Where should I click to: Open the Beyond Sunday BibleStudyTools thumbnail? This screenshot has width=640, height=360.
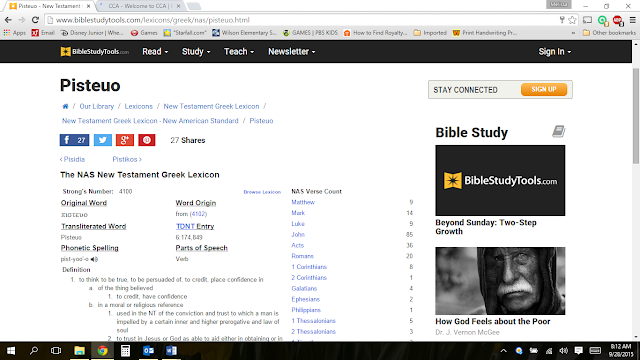(500, 180)
